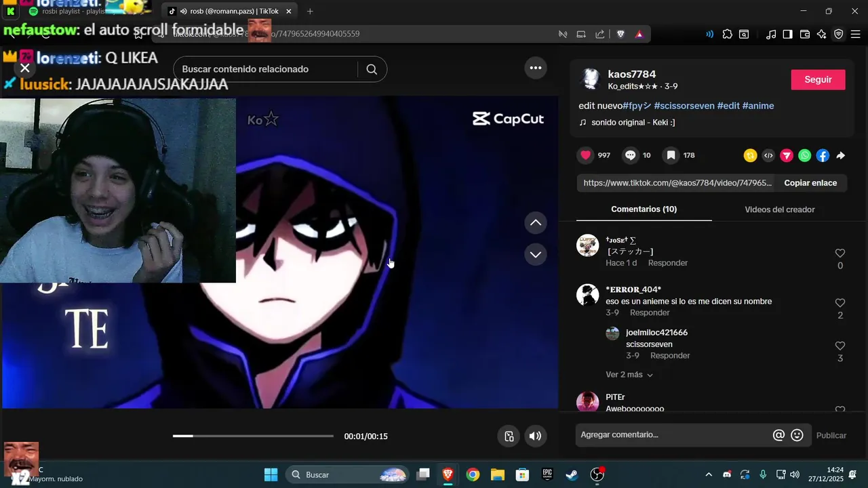Mute the video with the speaker icon
Viewport: 868px width, 488px height.
(x=535, y=436)
